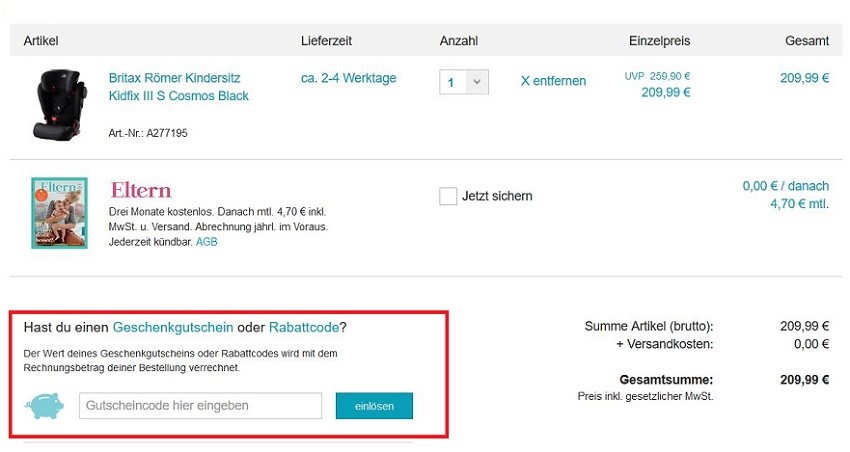Screen dimensions: 850x452
Task: Click the piggy bank savings icon
Action: coord(44,406)
